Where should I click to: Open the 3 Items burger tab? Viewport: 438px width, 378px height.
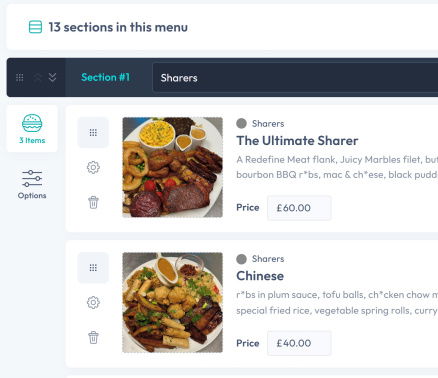[32, 129]
